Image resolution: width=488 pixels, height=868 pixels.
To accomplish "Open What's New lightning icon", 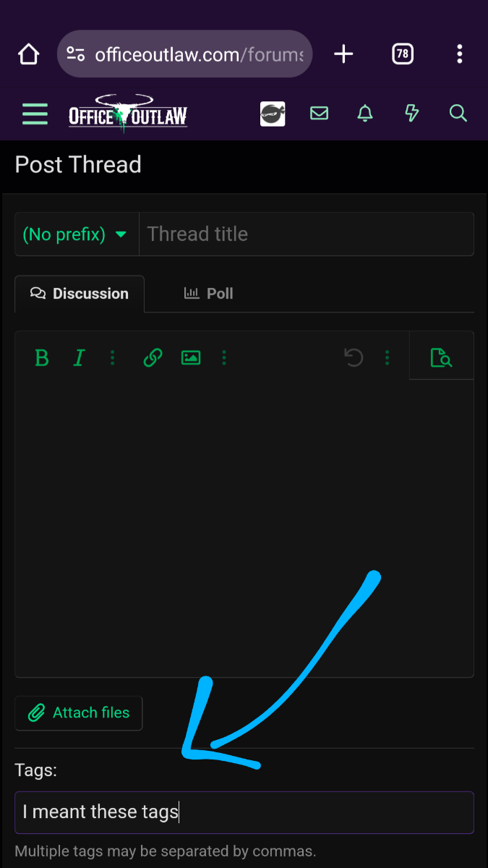I will tap(411, 114).
